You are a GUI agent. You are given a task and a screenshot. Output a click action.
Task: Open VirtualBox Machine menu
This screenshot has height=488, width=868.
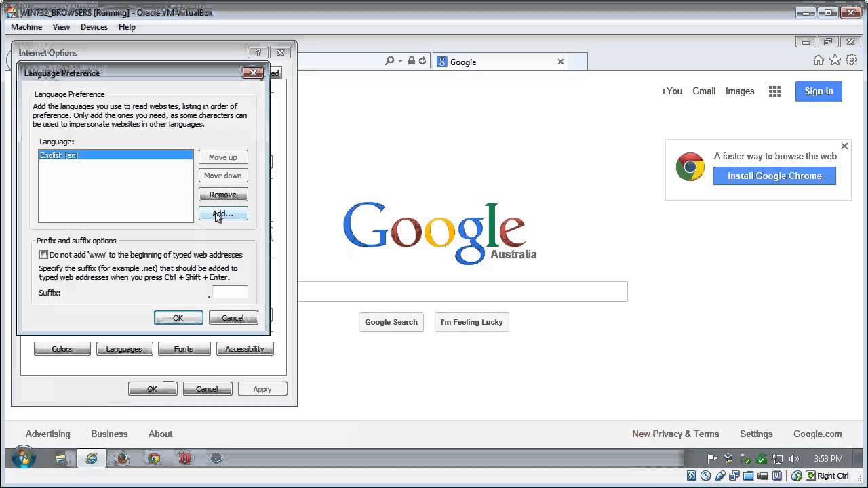26,27
